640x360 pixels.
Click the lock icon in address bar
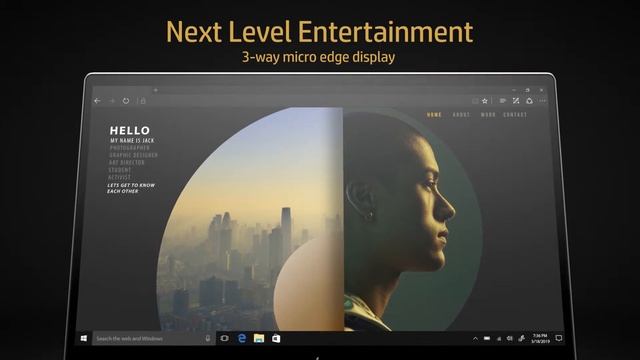(x=143, y=101)
